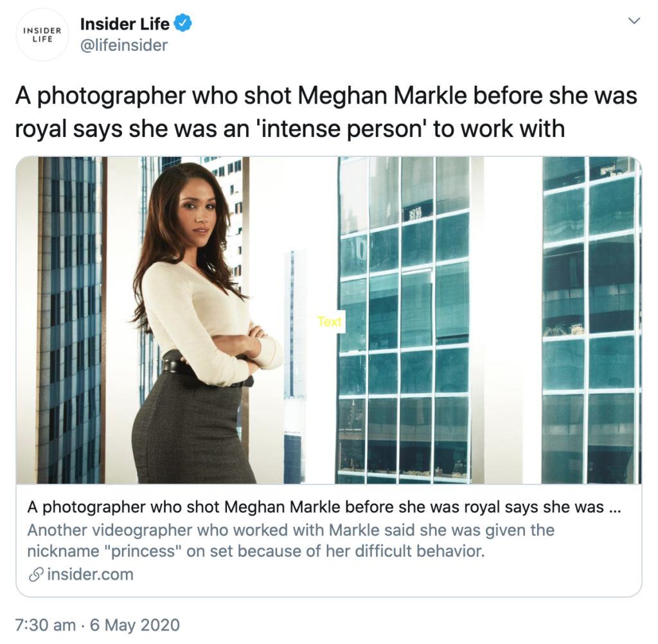
Task: Click the yellow "Text" label on the image
Action: tap(330, 322)
